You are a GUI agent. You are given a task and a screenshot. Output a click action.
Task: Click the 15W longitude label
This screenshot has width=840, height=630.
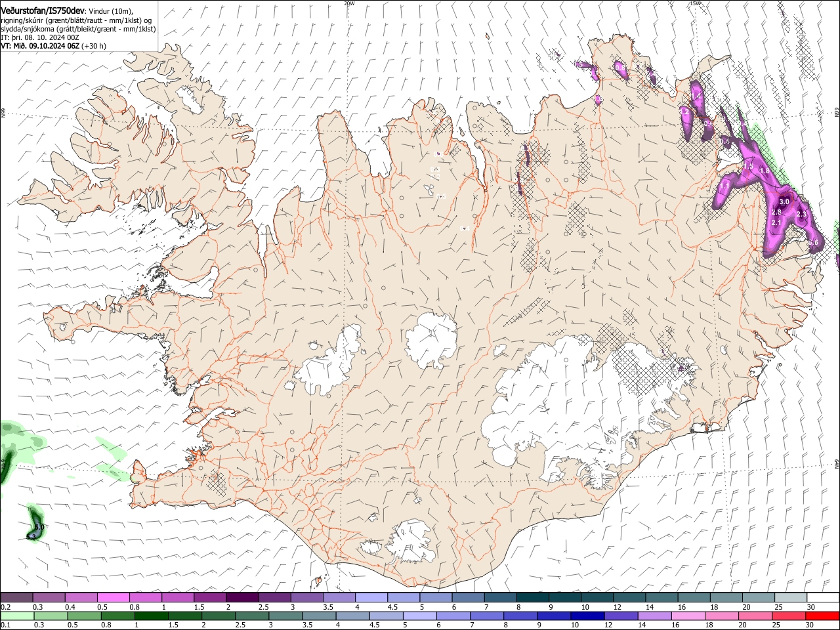pos(695,3)
